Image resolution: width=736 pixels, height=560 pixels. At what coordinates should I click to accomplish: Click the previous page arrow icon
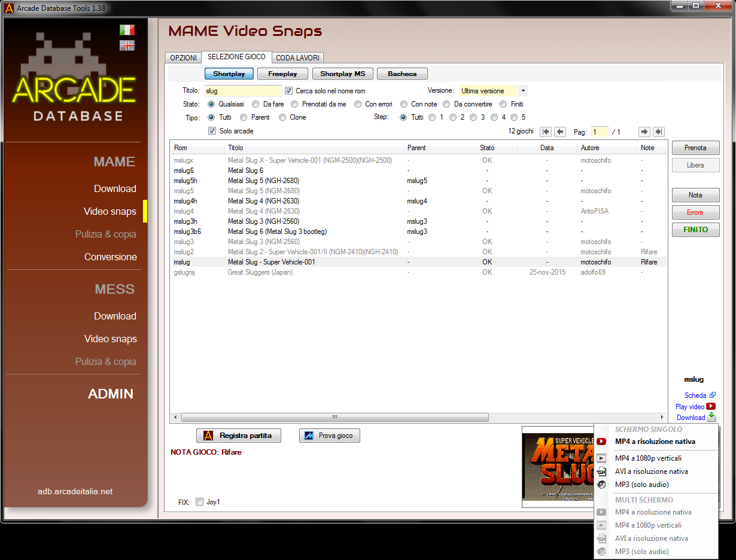560,132
